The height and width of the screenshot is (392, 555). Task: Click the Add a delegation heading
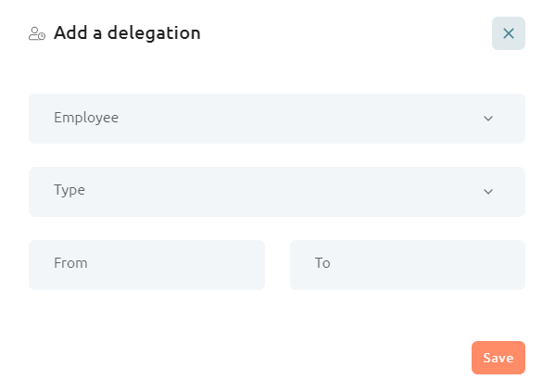127,33
